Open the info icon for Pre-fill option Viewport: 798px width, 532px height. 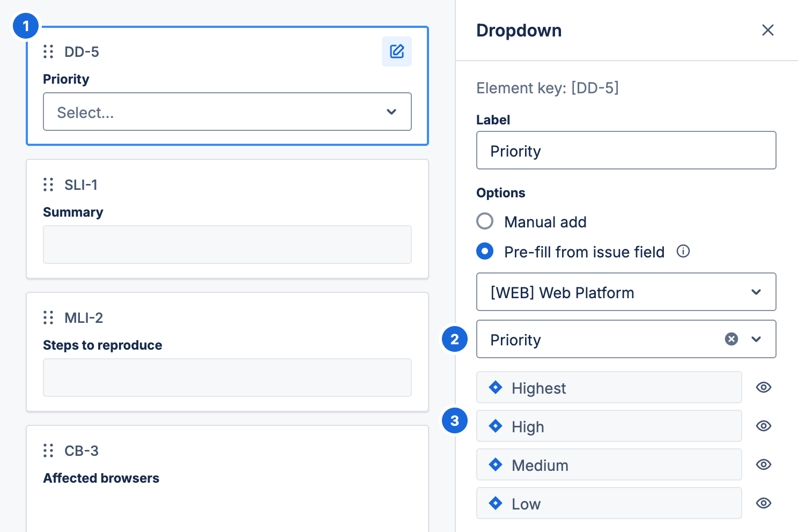tap(683, 251)
